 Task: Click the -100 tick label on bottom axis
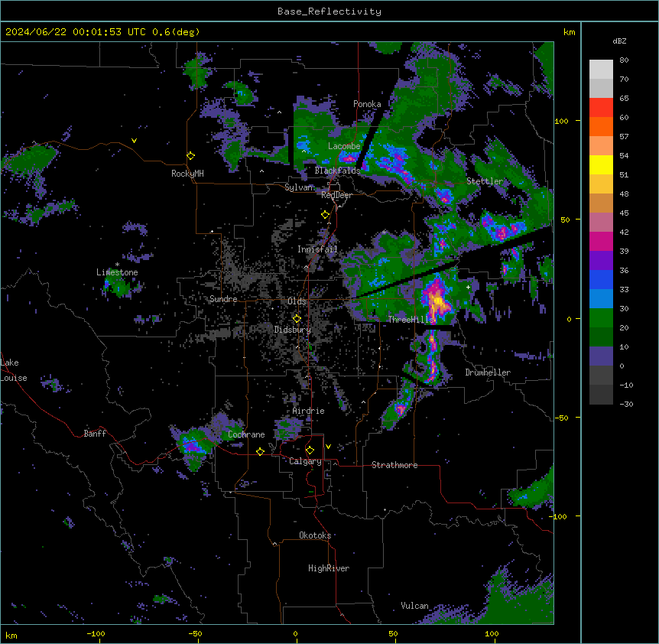point(96,633)
